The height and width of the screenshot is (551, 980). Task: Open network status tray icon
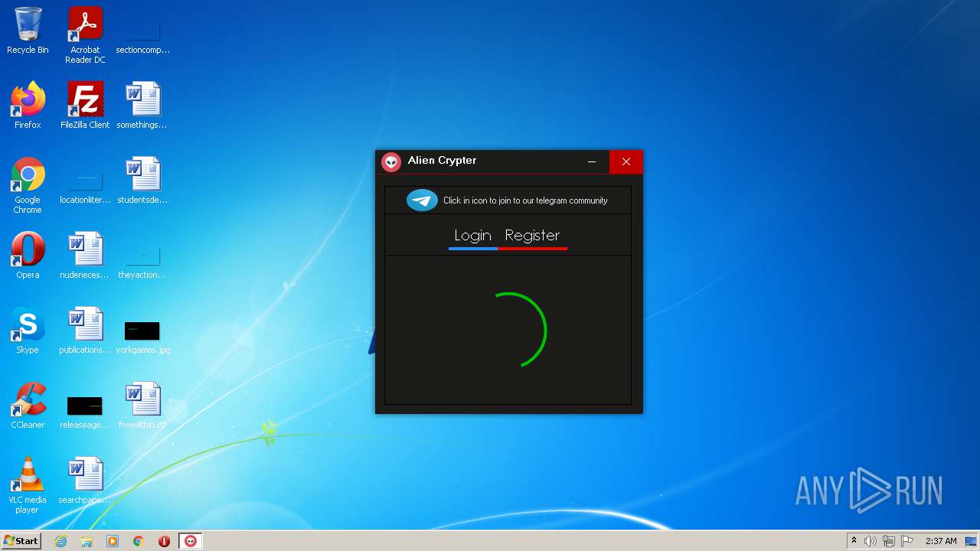889,541
